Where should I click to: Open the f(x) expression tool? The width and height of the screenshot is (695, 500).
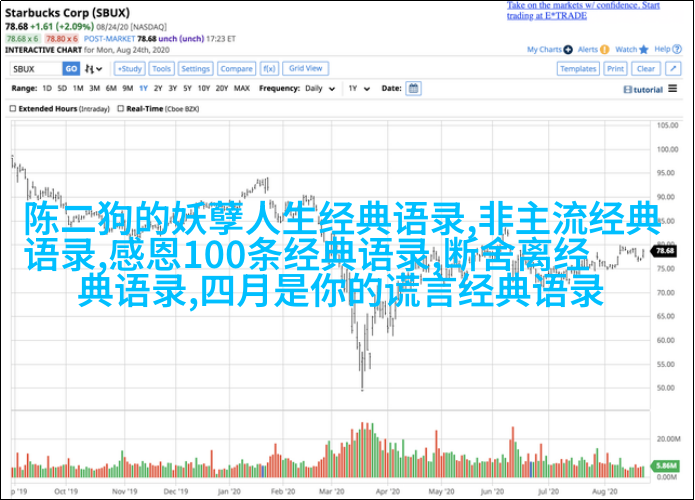269,69
